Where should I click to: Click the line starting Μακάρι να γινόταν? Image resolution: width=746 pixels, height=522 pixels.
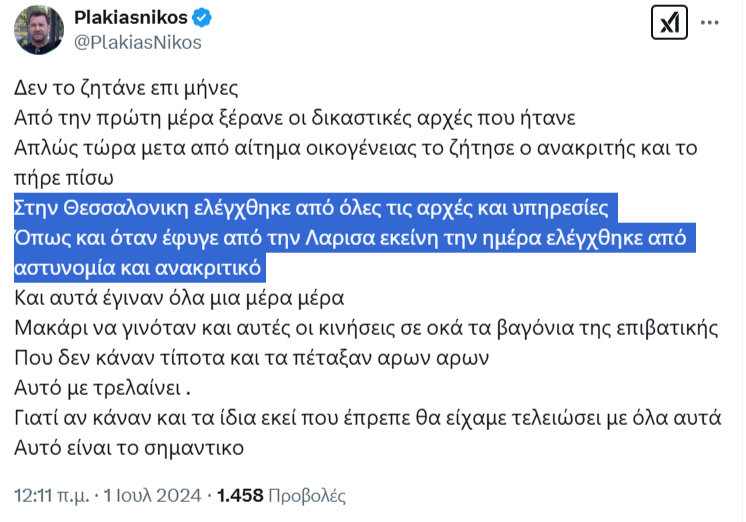point(366,328)
